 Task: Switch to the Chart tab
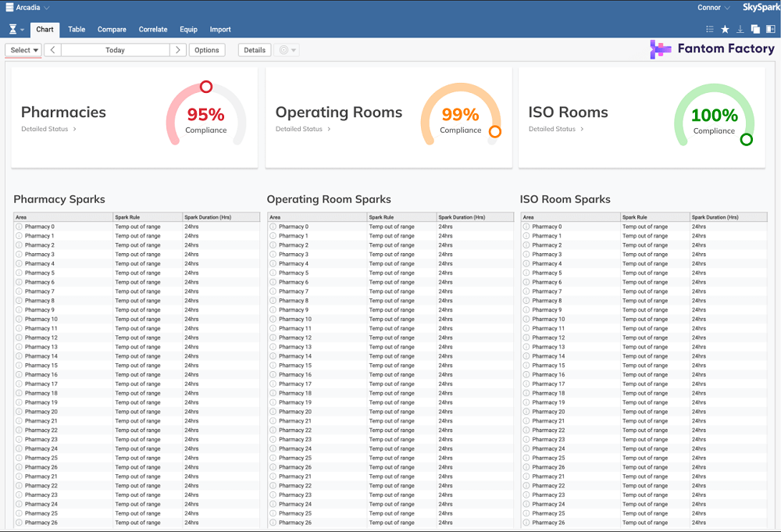45,30
